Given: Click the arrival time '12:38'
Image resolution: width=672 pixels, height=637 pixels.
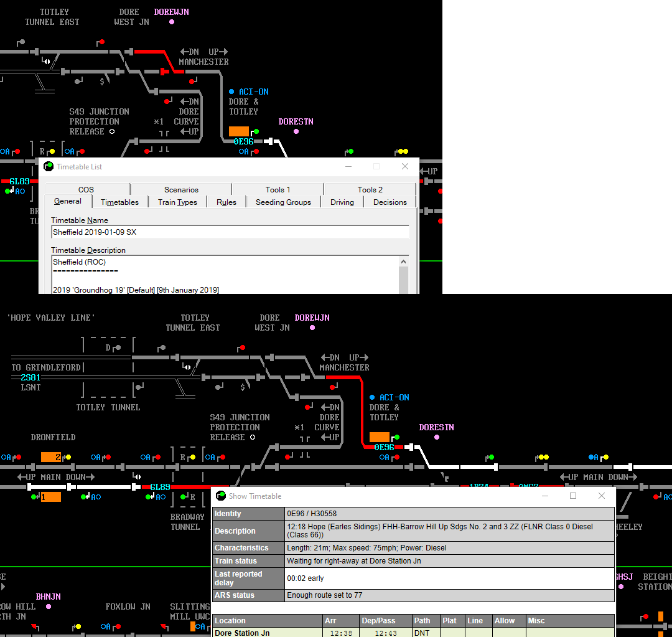Looking at the screenshot, I should coord(341,633).
